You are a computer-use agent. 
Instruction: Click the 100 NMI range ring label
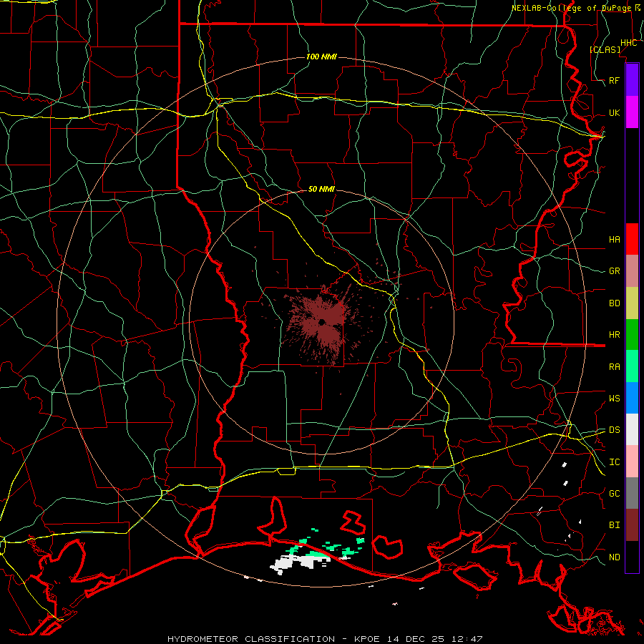pyautogui.click(x=321, y=57)
